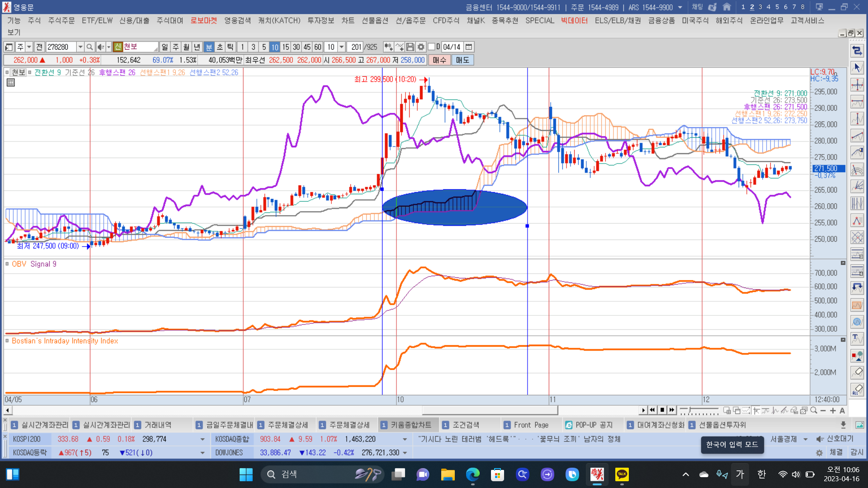
Task: Click the stock search magnifier icon
Action: pyautogui.click(x=90, y=47)
